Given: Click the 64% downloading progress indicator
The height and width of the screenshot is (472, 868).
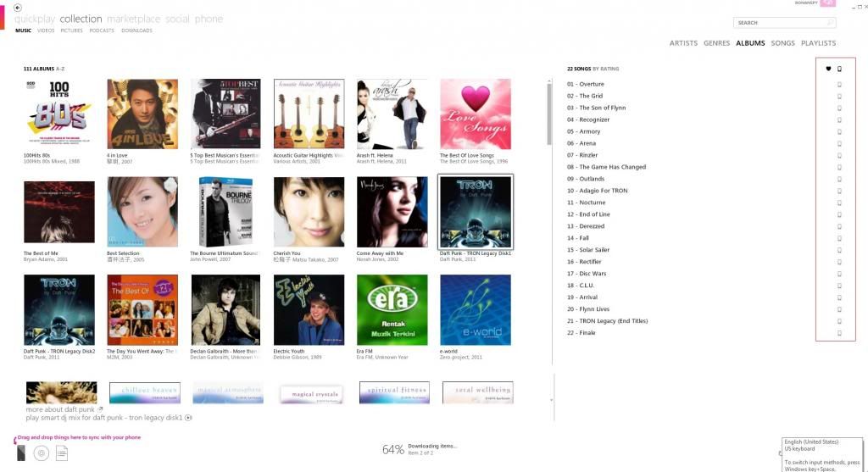Looking at the screenshot, I should tap(393, 450).
